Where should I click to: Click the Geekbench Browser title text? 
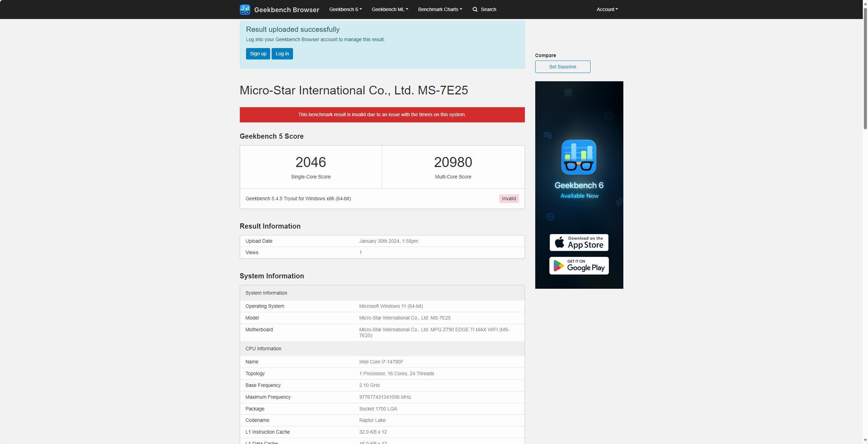point(286,10)
